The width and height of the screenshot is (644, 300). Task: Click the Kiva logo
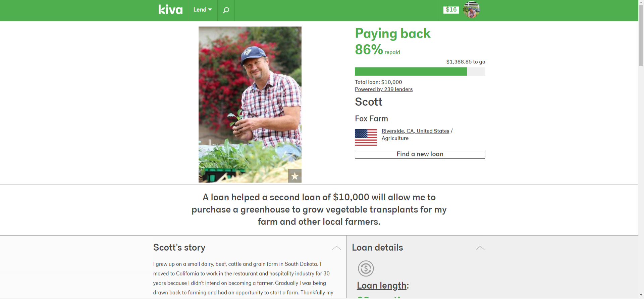click(x=170, y=10)
